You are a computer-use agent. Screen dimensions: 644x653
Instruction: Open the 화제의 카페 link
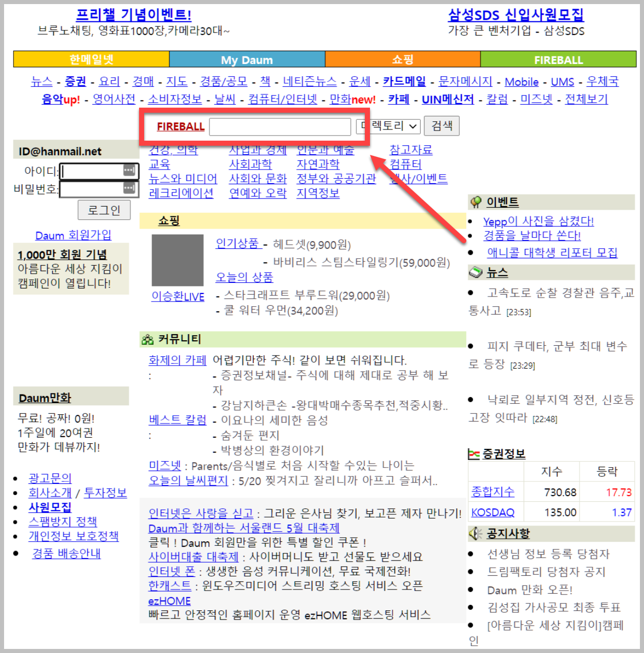[178, 360]
